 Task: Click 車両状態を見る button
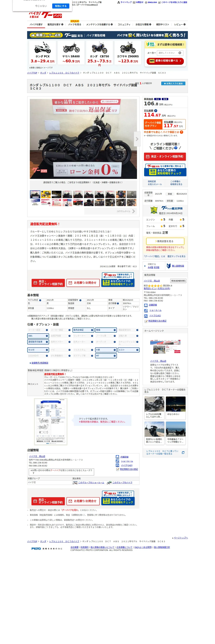[x=165, y=241]
